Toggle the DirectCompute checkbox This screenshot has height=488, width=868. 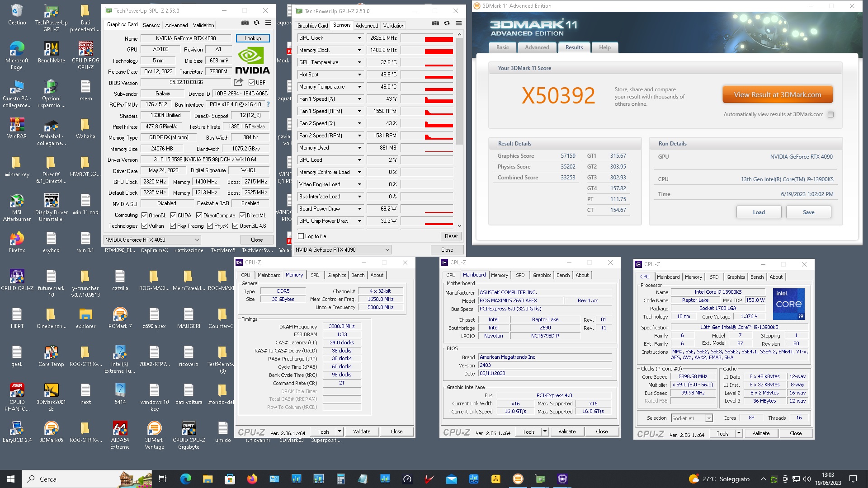(199, 216)
